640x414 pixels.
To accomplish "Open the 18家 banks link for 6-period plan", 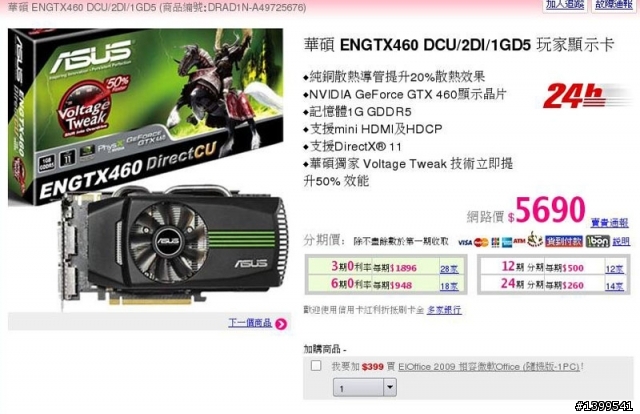I will pyautogui.click(x=449, y=286).
